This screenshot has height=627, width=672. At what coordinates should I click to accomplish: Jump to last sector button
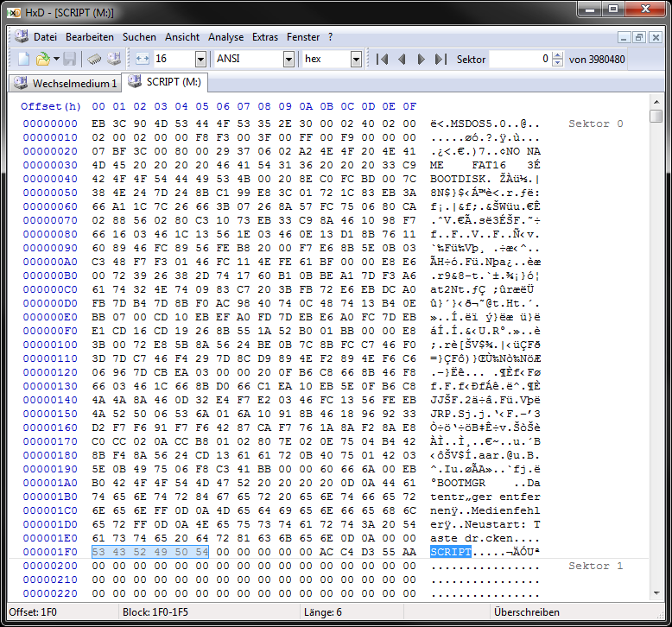(441, 59)
